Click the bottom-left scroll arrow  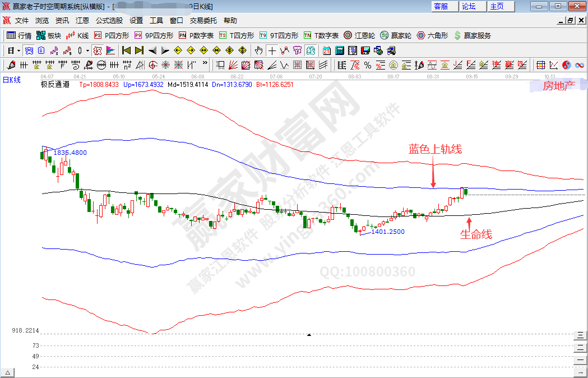[8, 373]
